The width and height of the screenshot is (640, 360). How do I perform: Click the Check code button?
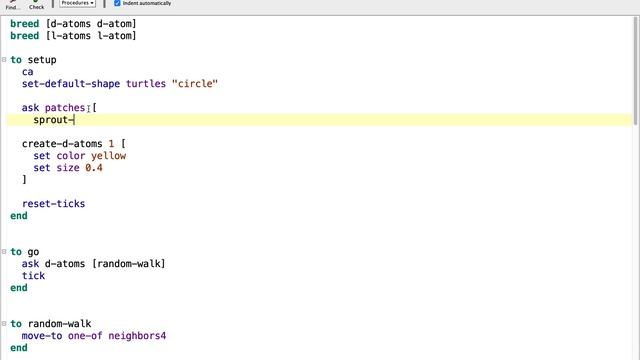[36, 5]
